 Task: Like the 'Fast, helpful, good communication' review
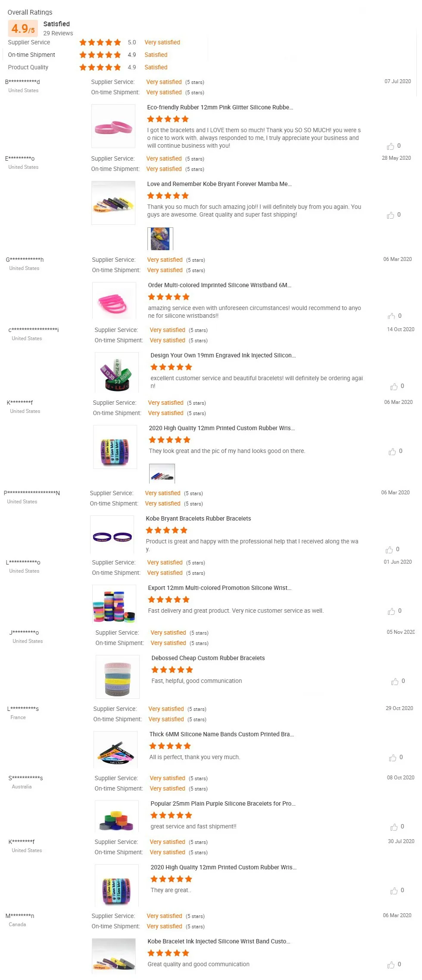(x=395, y=682)
